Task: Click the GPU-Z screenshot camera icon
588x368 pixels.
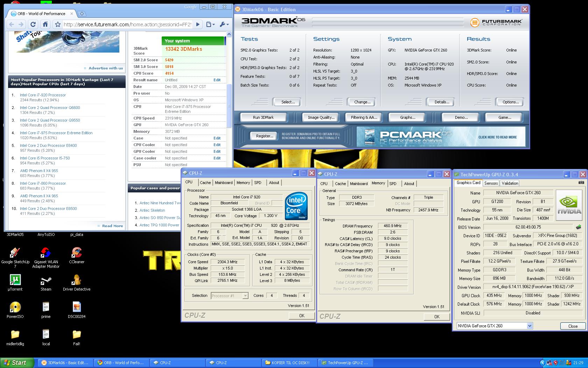Action: [581, 183]
